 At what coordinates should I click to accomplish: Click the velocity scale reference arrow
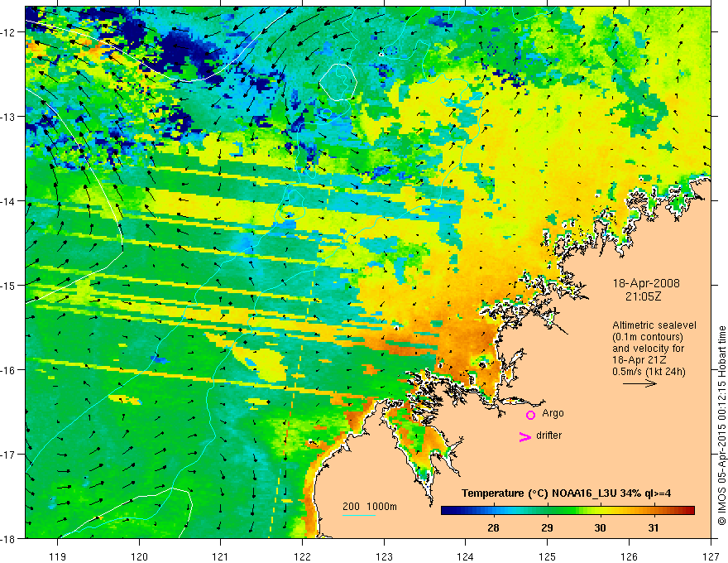click(639, 383)
